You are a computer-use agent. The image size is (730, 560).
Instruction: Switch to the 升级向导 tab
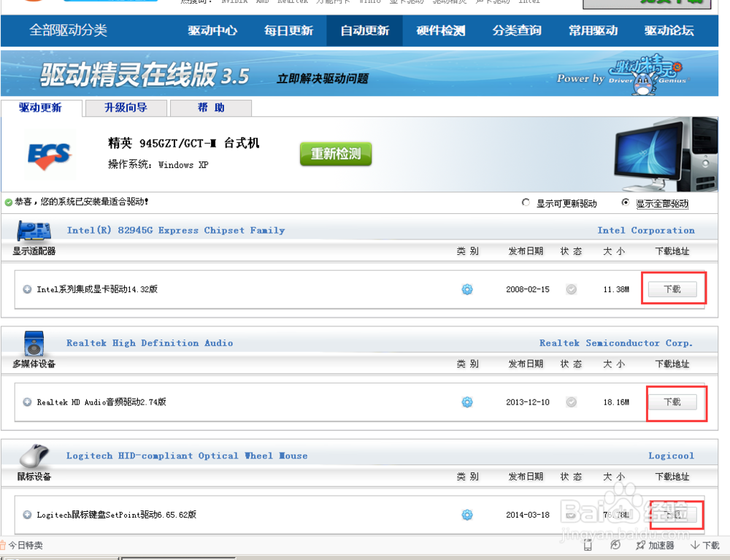pos(126,108)
